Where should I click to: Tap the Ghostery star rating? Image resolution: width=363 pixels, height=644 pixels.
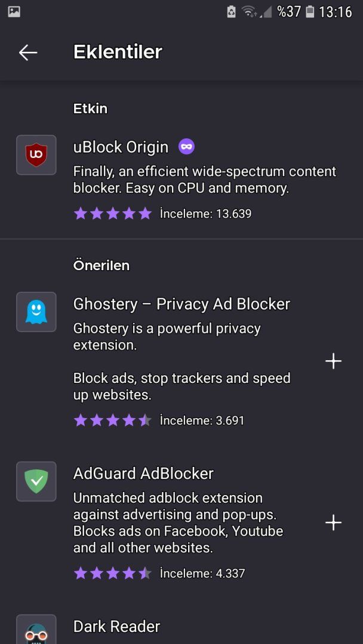pos(113,420)
